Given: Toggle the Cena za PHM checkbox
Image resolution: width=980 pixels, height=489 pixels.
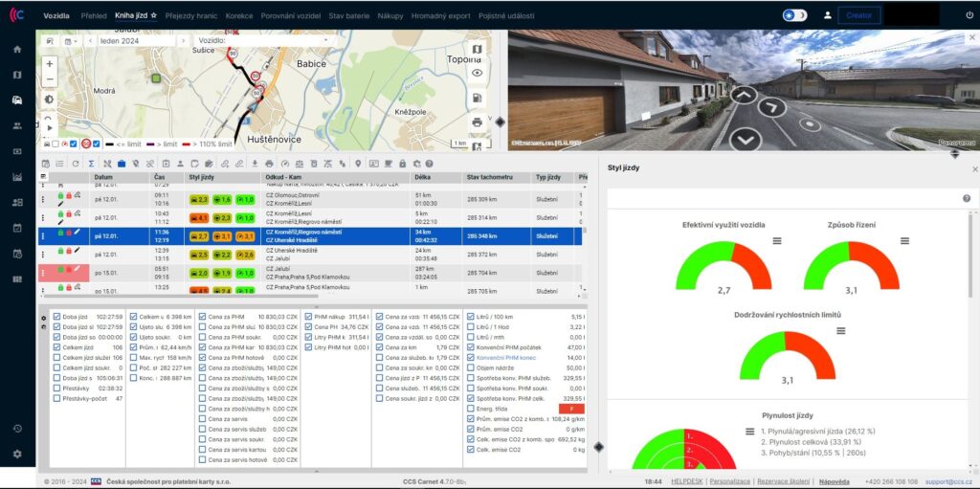Looking at the screenshot, I should click(x=202, y=317).
